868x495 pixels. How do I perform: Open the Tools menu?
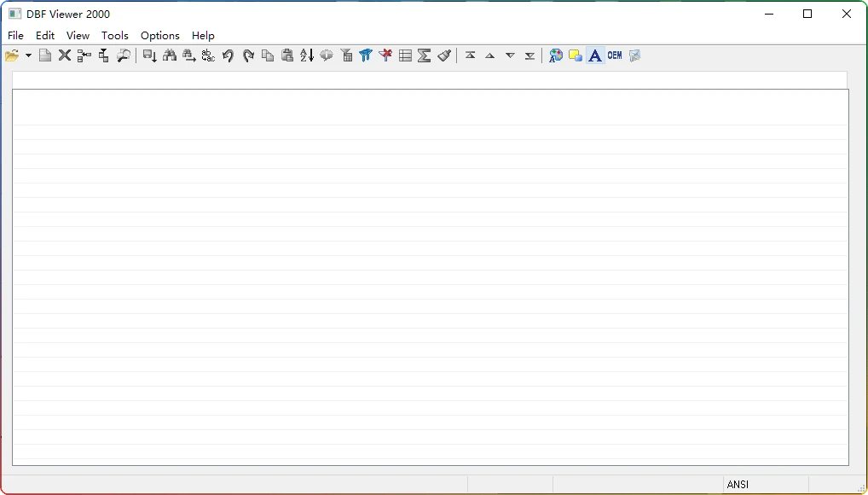pyautogui.click(x=114, y=36)
